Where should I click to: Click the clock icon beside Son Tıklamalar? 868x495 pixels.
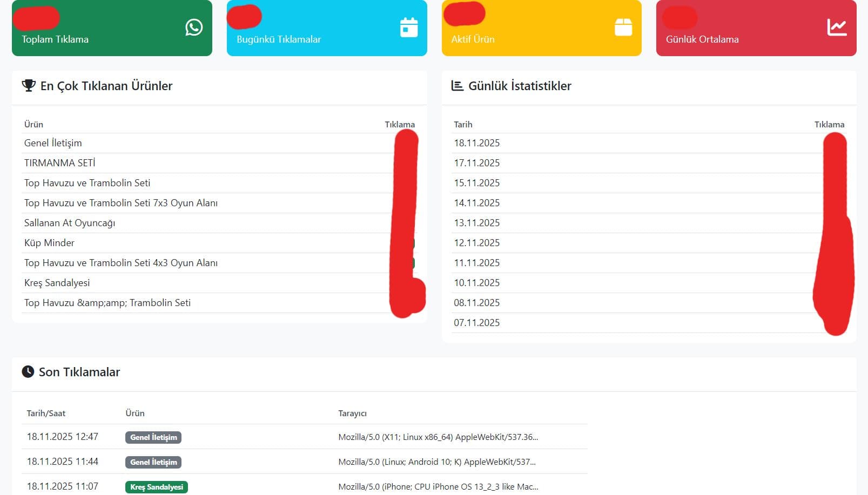click(28, 371)
